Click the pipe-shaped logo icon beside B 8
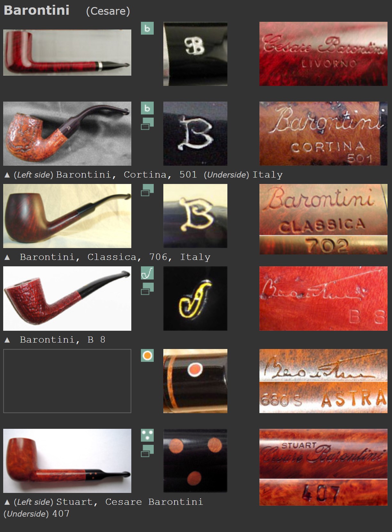Screen dimensions: 392x532 (x=147, y=273)
